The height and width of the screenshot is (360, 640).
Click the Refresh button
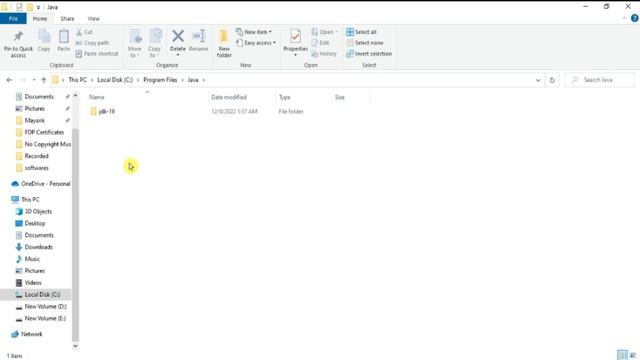tap(552, 80)
